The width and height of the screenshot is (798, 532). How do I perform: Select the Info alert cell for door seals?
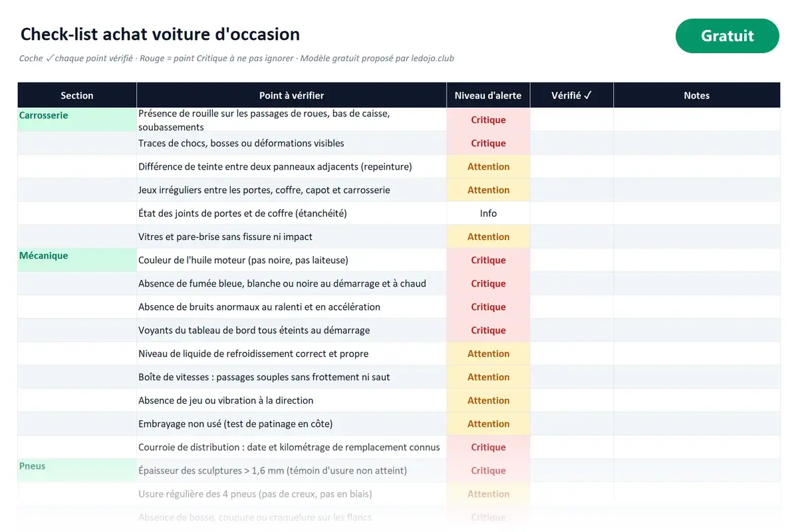pyautogui.click(x=488, y=213)
